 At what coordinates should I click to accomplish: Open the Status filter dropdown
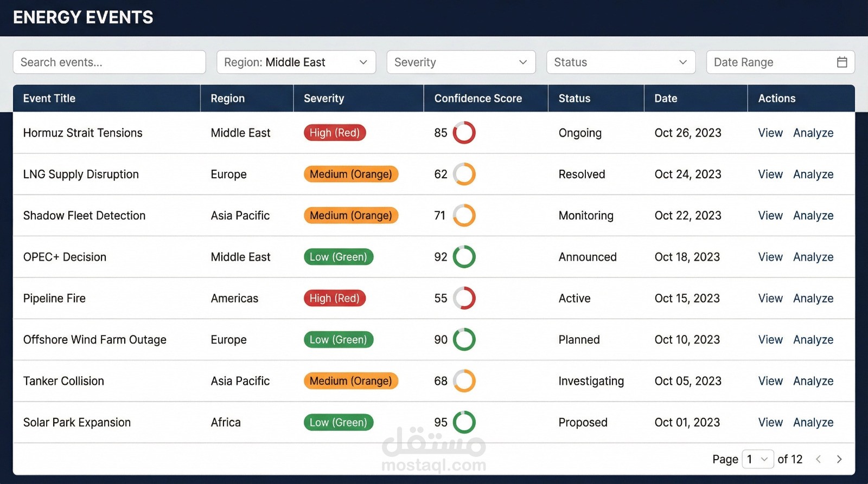point(621,62)
